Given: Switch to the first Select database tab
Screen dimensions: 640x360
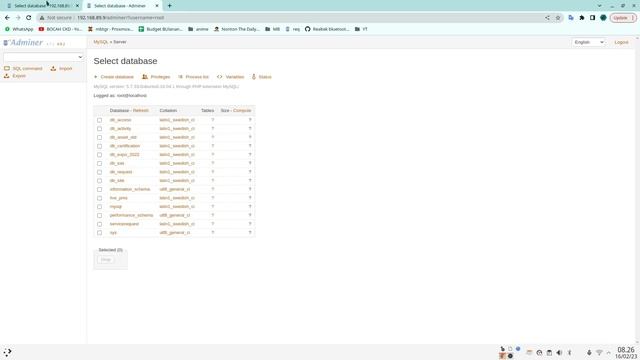Looking at the screenshot, I should (42, 6).
